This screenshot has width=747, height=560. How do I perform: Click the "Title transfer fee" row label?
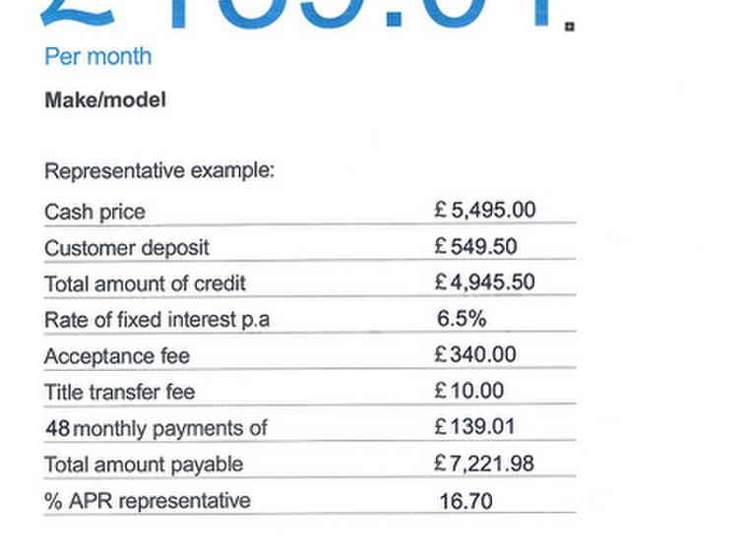(119, 392)
